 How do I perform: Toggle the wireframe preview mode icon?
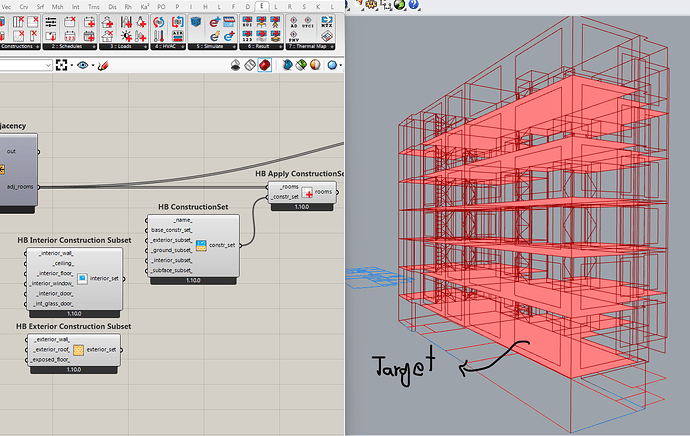(x=250, y=65)
